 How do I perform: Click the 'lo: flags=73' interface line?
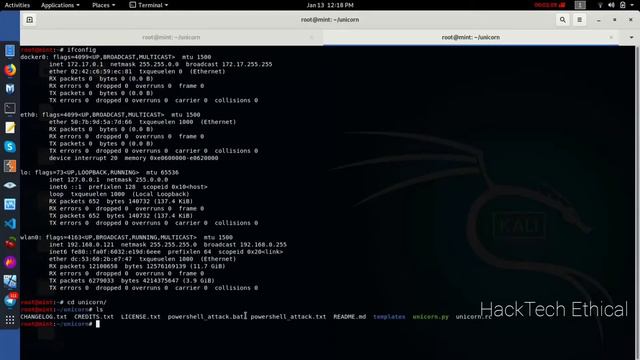[100, 172]
